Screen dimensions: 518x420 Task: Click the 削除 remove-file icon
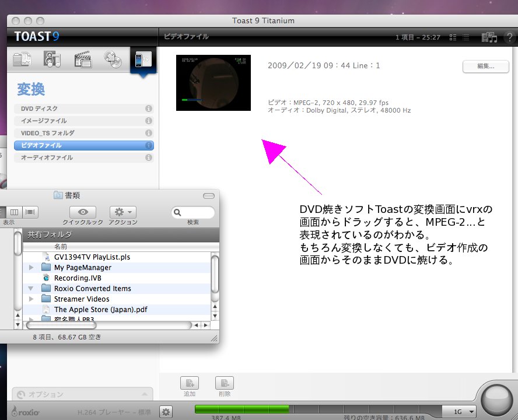(x=225, y=383)
